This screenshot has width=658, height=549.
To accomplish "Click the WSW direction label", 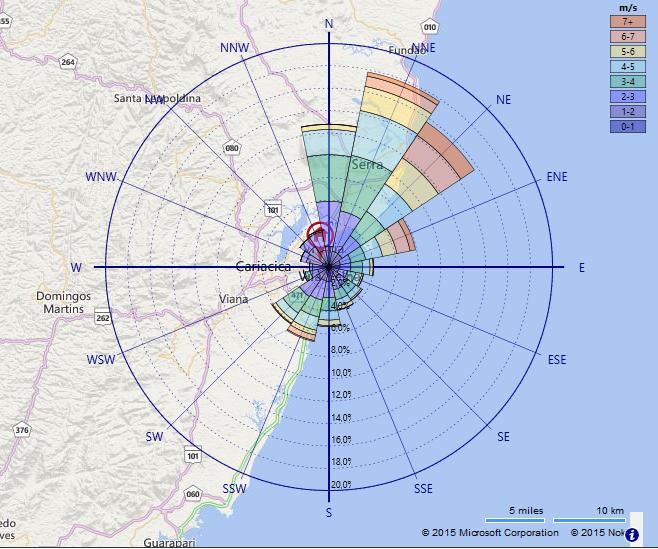I will [101, 360].
